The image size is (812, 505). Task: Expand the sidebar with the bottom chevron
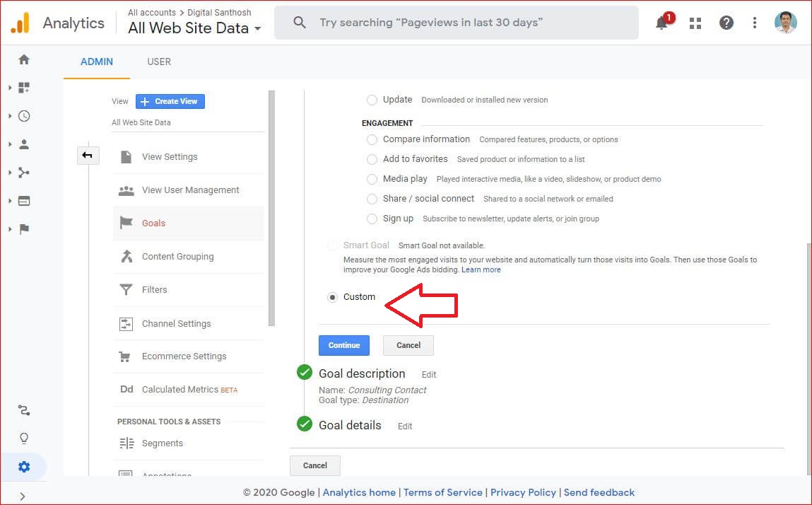tap(23, 497)
